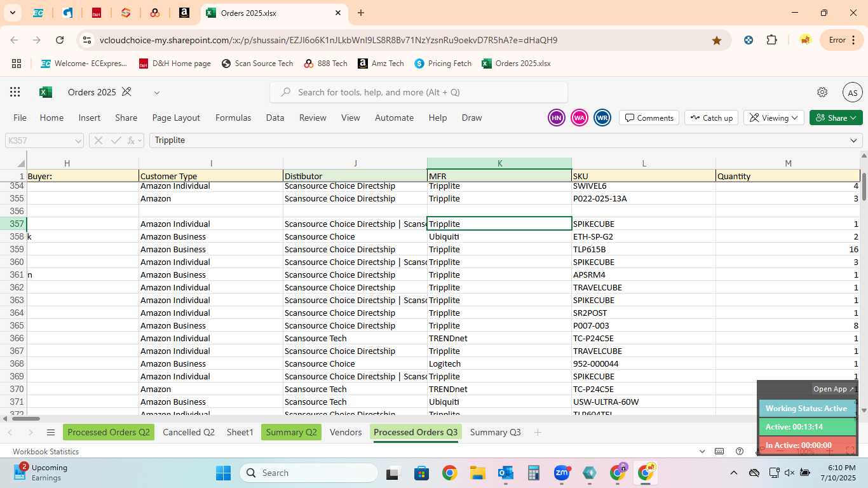Open the Formulas ribbon tab
The height and width of the screenshot is (488, 868).
pyautogui.click(x=233, y=118)
